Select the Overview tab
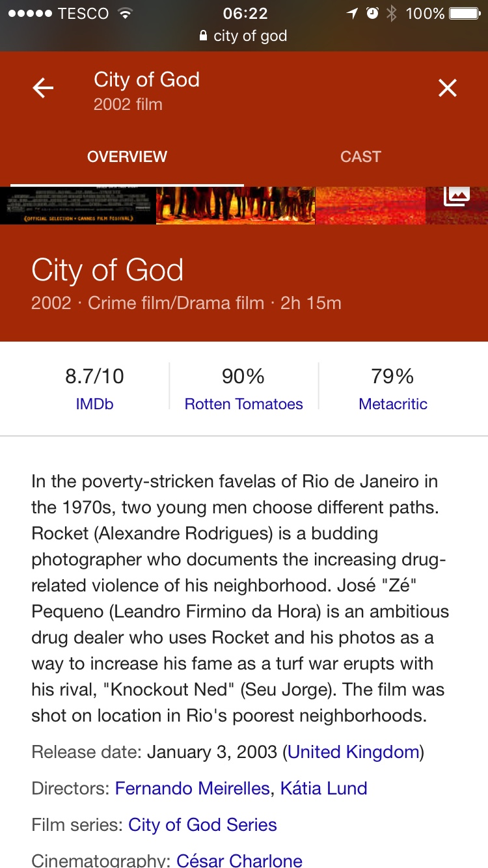The image size is (488, 868). [x=127, y=157]
